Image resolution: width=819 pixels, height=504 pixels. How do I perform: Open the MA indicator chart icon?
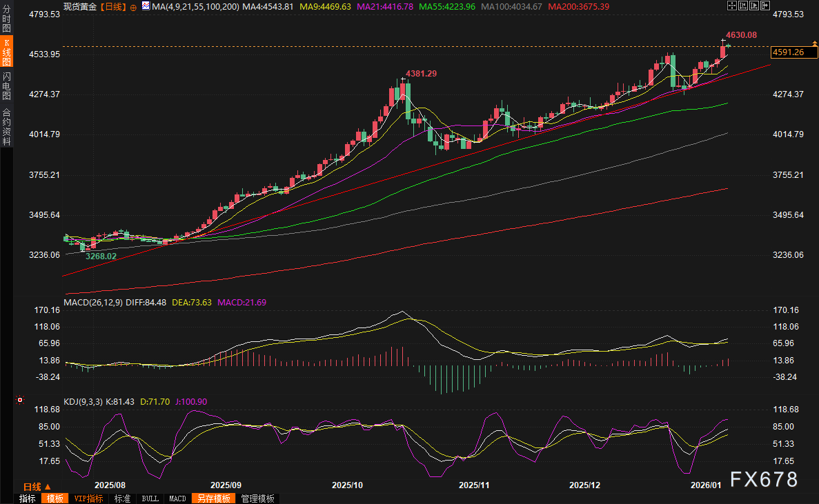click(146, 6)
